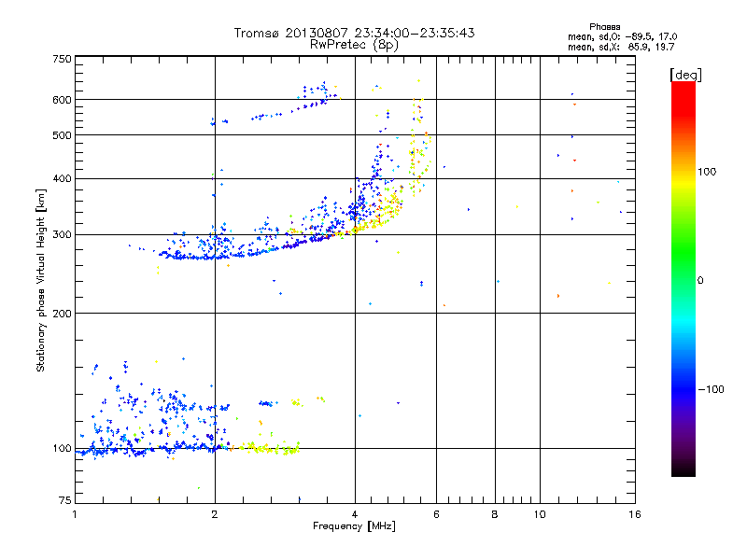The image size is (747, 560).
Task: Click x-axis tick label '8'
Action: point(495,514)
